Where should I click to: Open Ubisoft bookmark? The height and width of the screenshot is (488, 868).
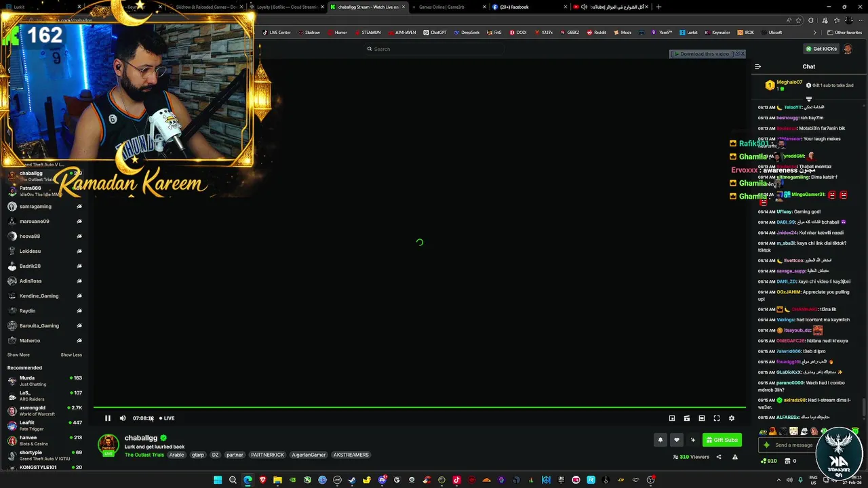point(772,33)
